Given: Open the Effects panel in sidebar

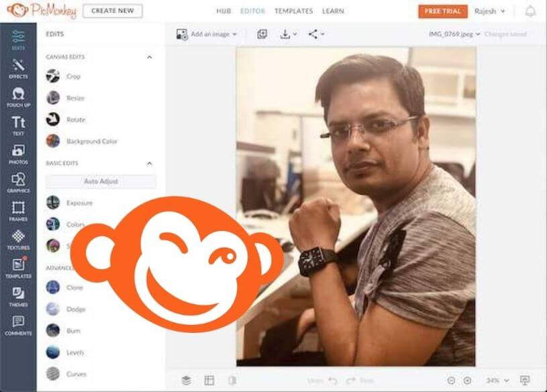Looking at the screenshot, I should [18, 68].
